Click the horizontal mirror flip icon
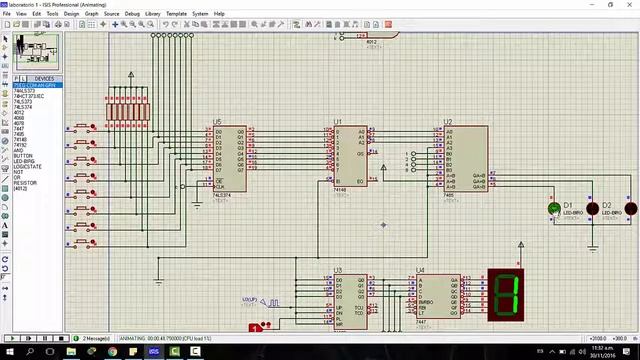Viewport: 640px width, 360px height. coord(5,288)
